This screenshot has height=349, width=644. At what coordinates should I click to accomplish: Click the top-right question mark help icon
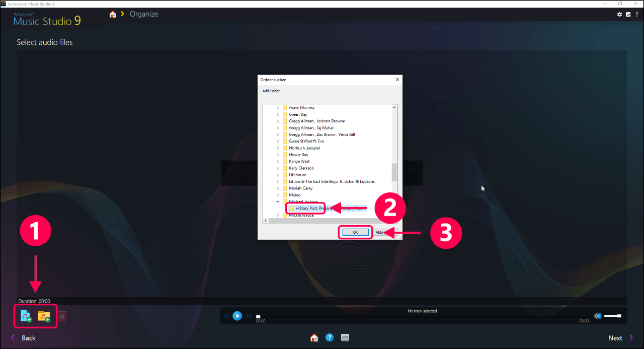pyautogui.click(x=636, y=14)
